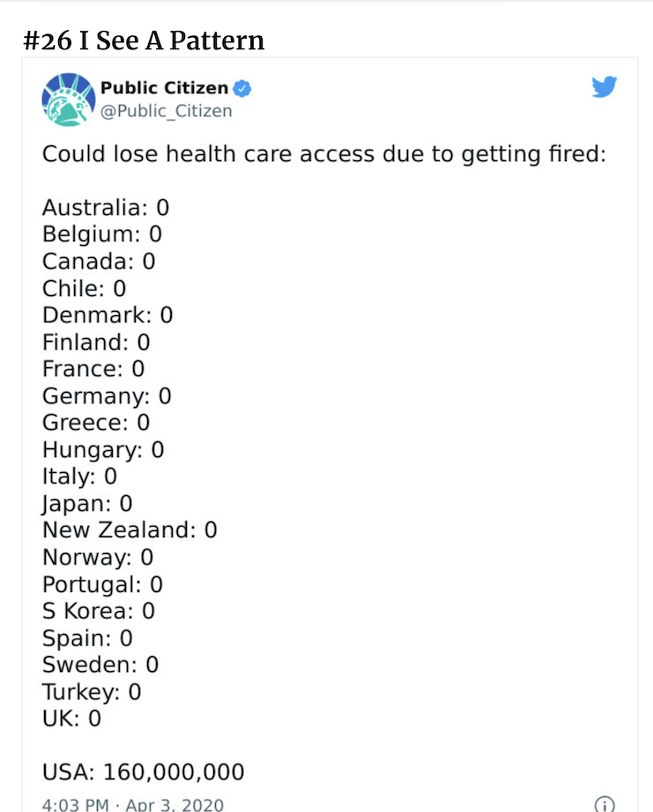The height and width of the screenshot is (812, 653).
Task: Click the @Public_Citizen handle
Action: [x=166, y=111]
